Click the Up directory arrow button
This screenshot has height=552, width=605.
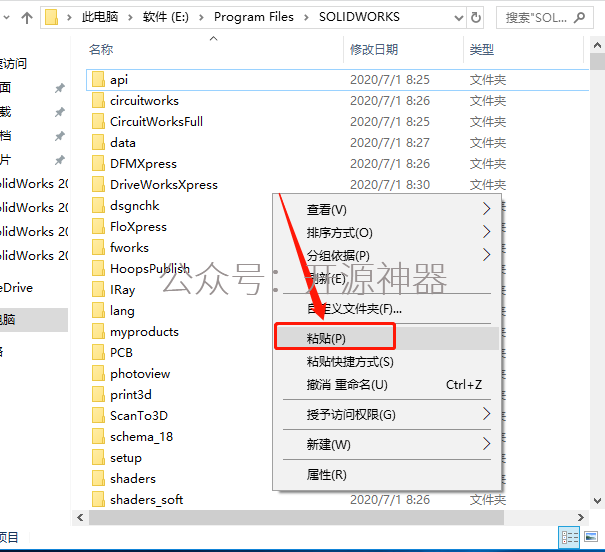(x=27, y=17)
